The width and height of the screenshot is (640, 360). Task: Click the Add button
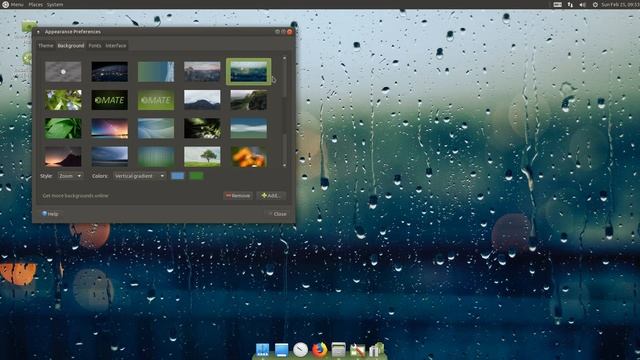[271, 196]
